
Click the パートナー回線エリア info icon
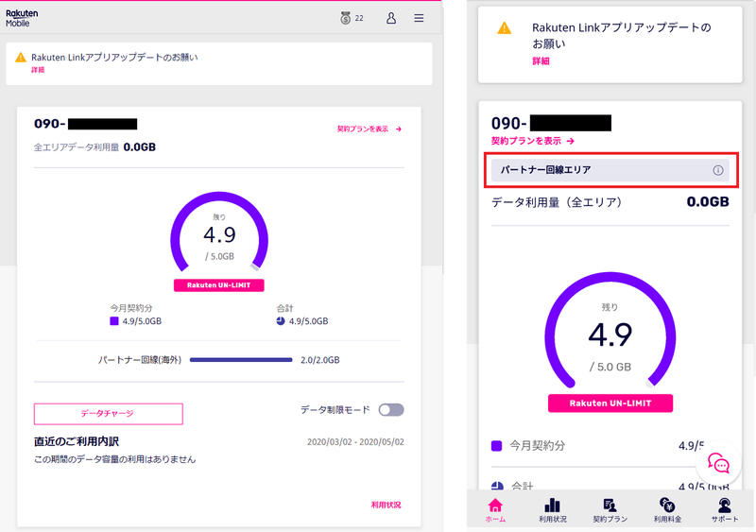[718, 170]
